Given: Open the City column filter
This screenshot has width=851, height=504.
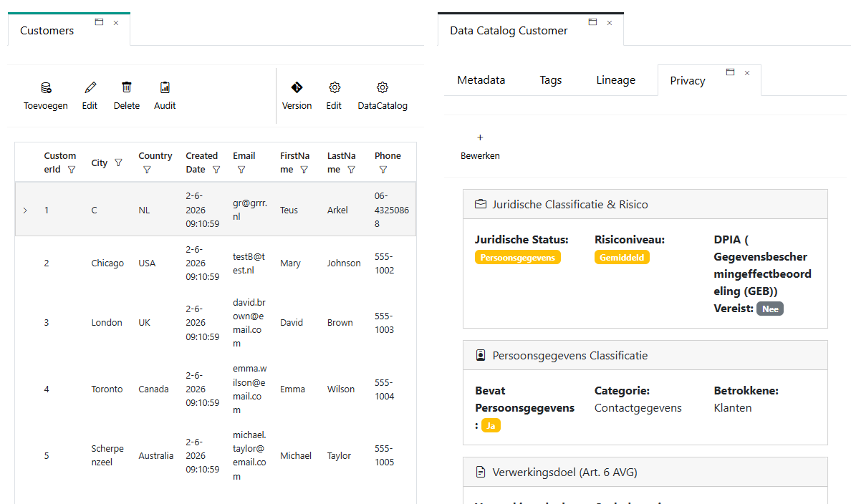Looking at the screenshot, I should tap(118, 163).
